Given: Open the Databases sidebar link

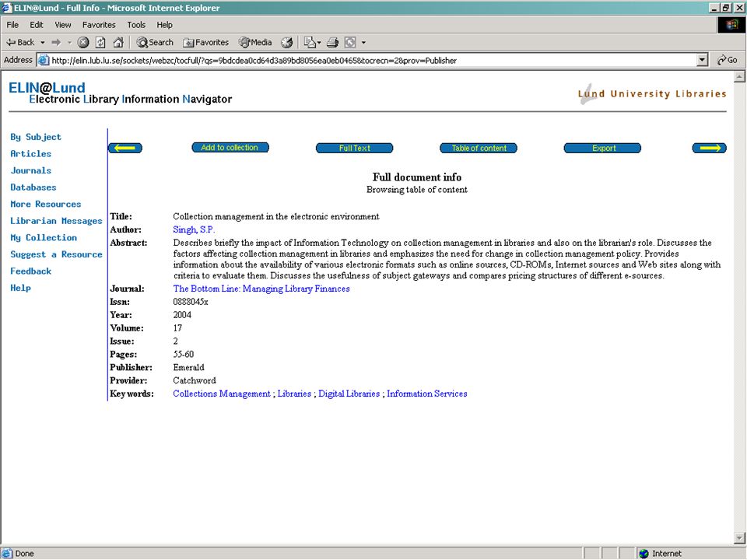Looking at the screenshot, I should [33, 187].
